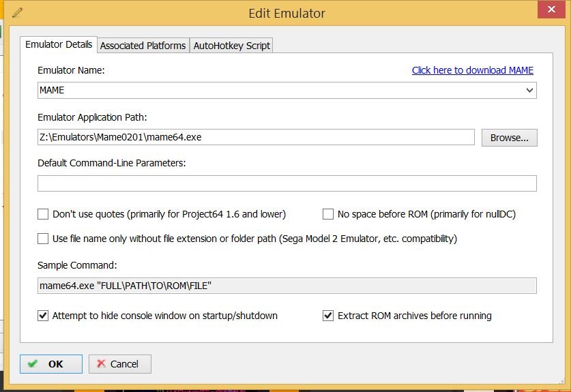Focus the Default Command-Line Parameters field
571x392 pixels.
(x=287, y=183)
